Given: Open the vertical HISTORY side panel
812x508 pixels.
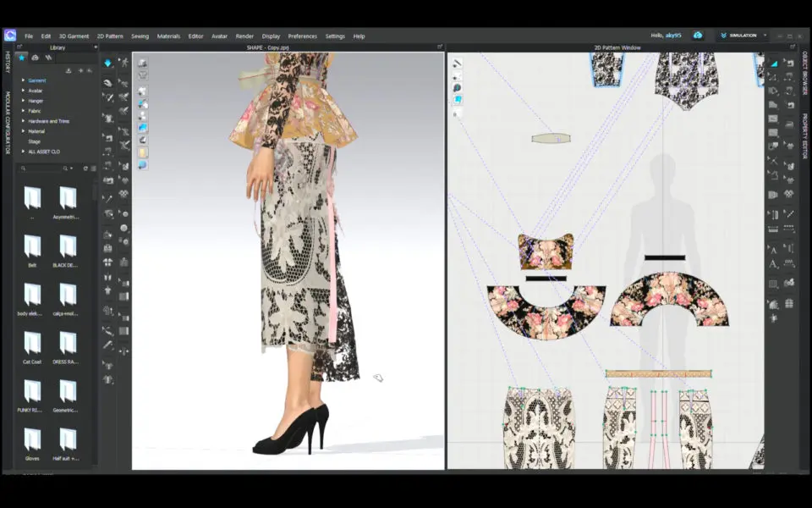Looking at the screenshot, I should point(8,63).
